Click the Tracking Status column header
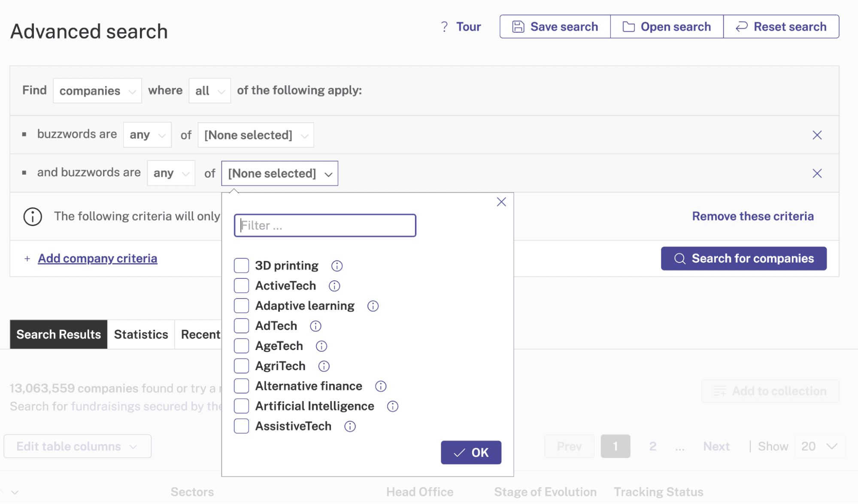This screenshot has width=858, height=504. coord(658,492)
